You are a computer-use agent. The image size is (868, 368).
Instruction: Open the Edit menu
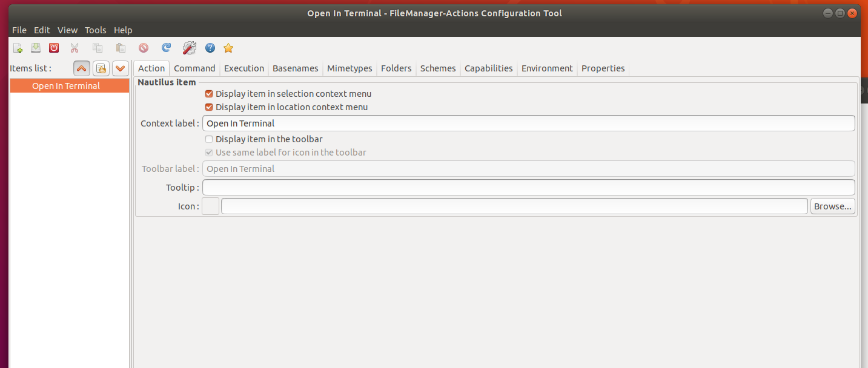(x=42, y=30)
